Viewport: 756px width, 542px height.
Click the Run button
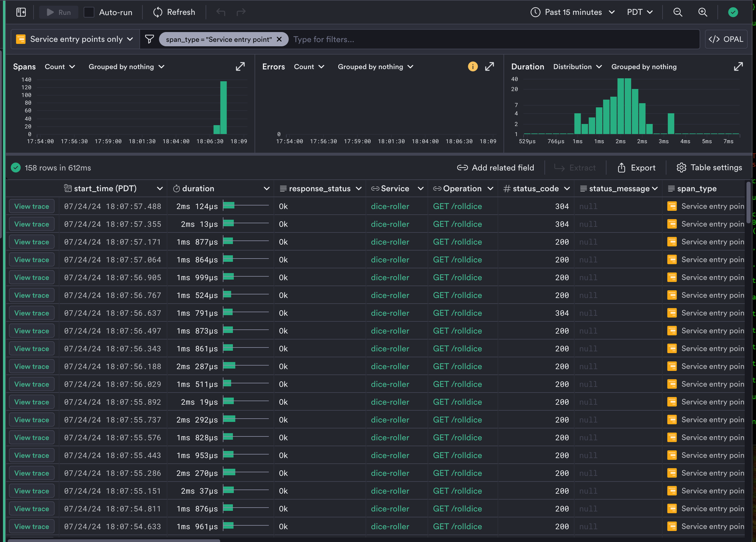[59, 12]
